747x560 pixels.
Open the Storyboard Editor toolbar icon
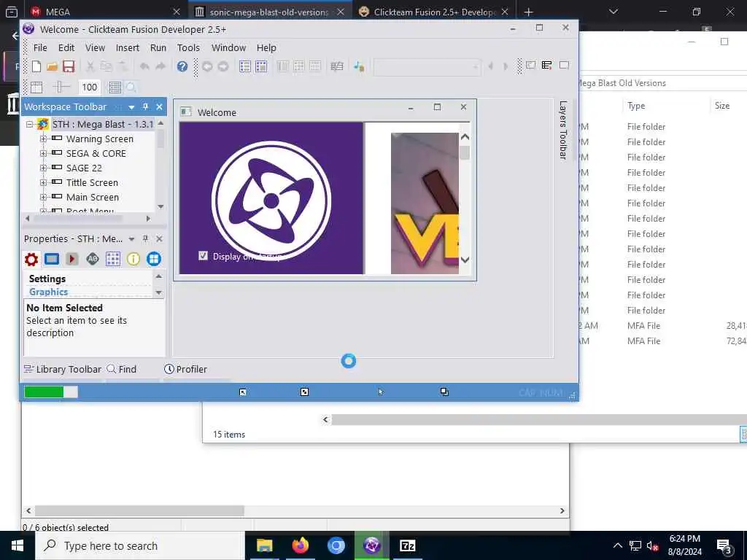245,66
